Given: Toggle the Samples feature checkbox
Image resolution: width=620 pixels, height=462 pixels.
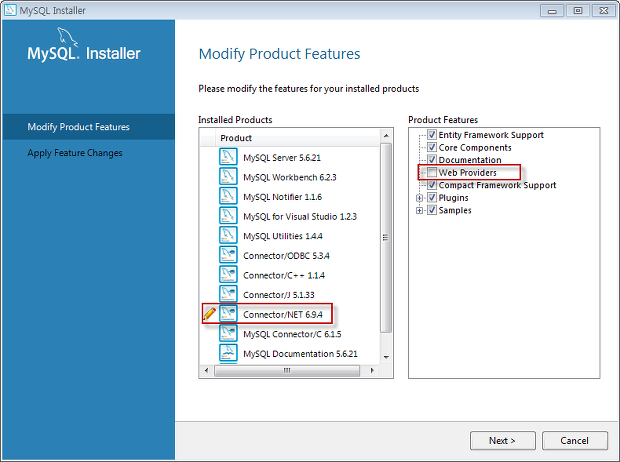Looking at the screenshot, I should click(x=432, y=210).
